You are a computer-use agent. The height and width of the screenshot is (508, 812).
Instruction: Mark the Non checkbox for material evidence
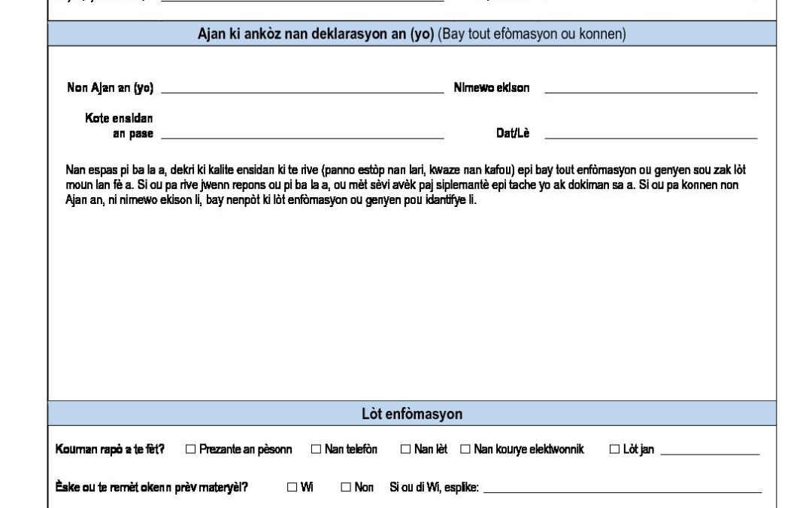[x=346, y=488]
